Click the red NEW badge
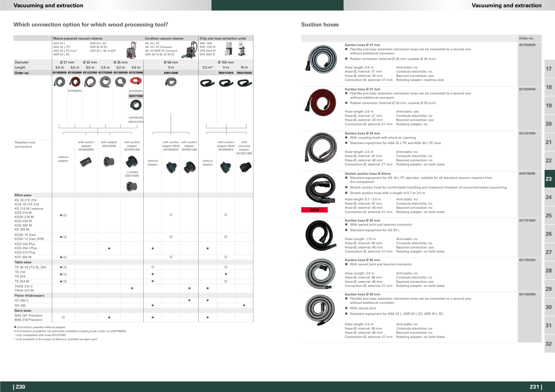Screen dimensions: 555x392 pyautogui.click(x=315, y=210)
